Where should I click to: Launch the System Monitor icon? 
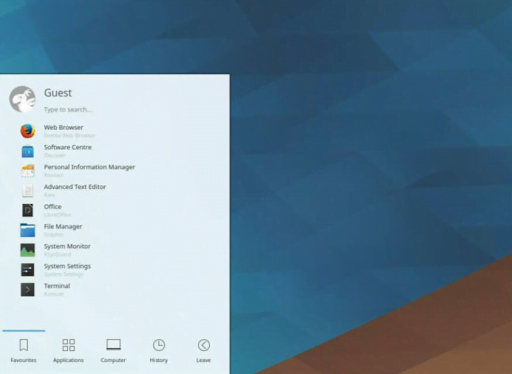click(x=28, y=250)
